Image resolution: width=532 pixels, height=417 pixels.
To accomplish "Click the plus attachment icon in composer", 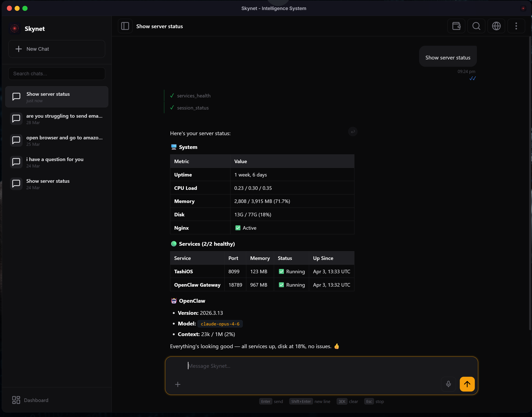I will [x=178, y=384].
